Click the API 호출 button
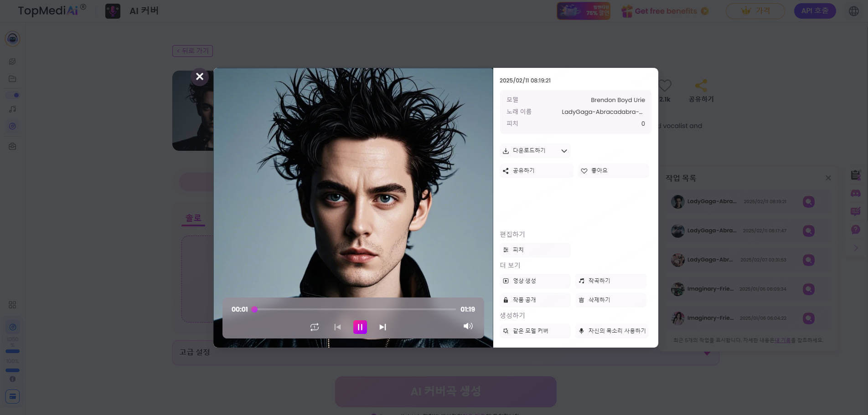The image size is (868, 415). tap(815, 11)
